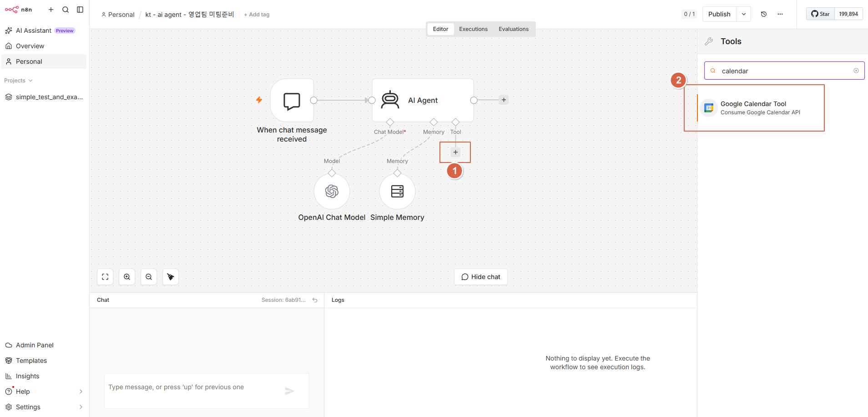
Task: Click the plus icon to create new
Action: pyautogui.click(x=51, y=10)
